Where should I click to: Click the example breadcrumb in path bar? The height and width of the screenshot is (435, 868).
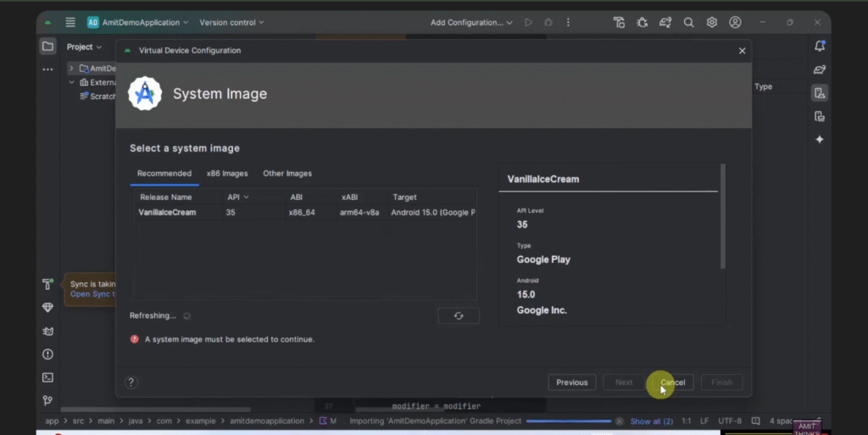200,421
